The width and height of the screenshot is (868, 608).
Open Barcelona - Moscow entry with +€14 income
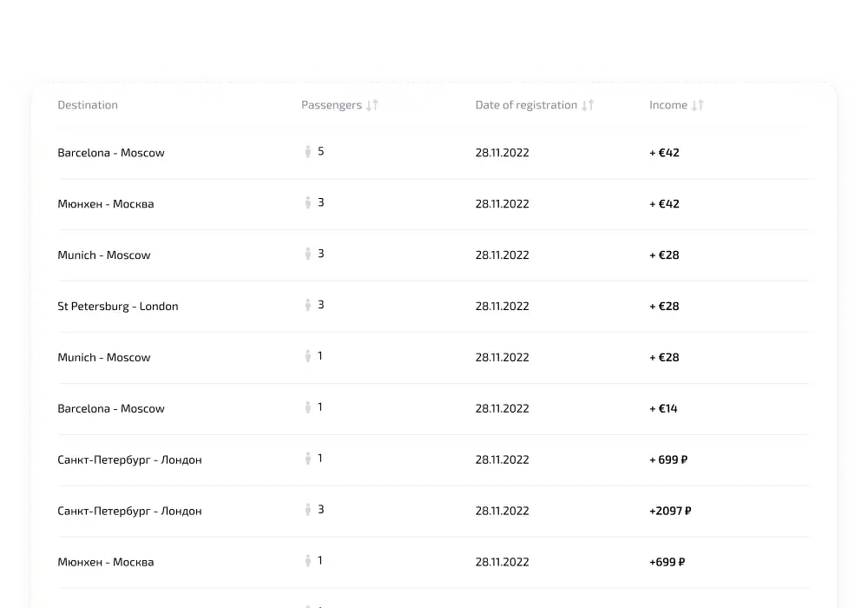(x=111, y=409)
